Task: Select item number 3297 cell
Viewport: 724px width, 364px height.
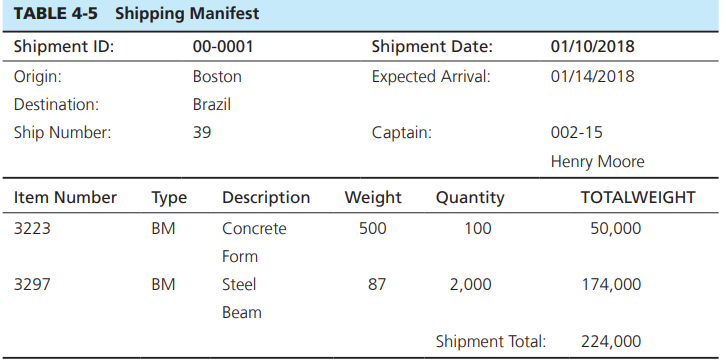Action: coord(32,285)
